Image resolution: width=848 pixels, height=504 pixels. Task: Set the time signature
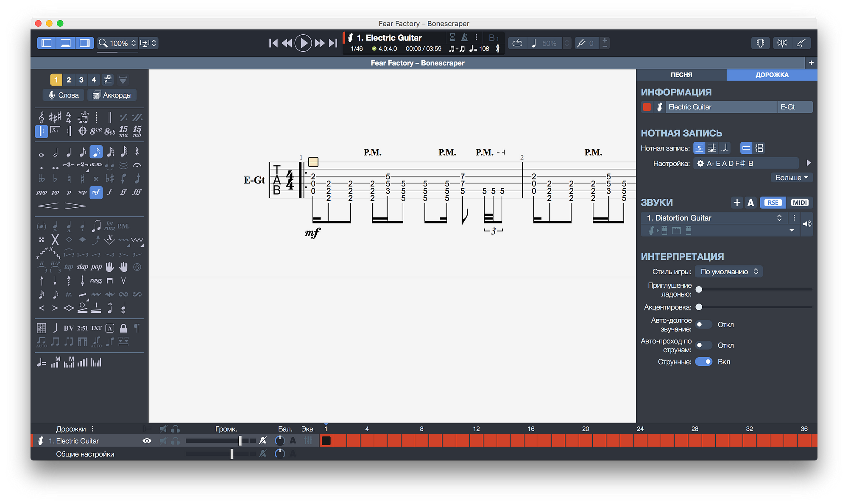pos(69,117)
